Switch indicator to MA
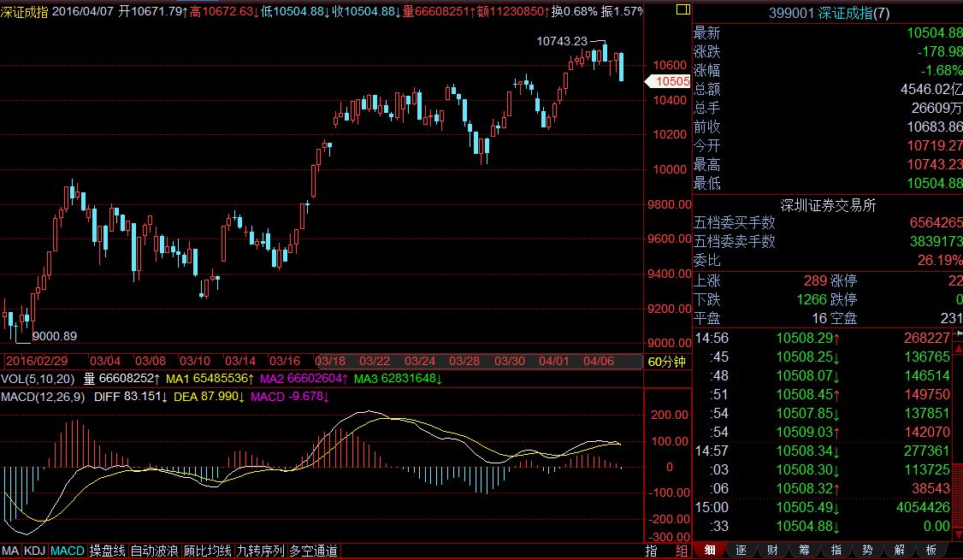The height and width of the screenshot is (560, 963). (x=11, y=551)
